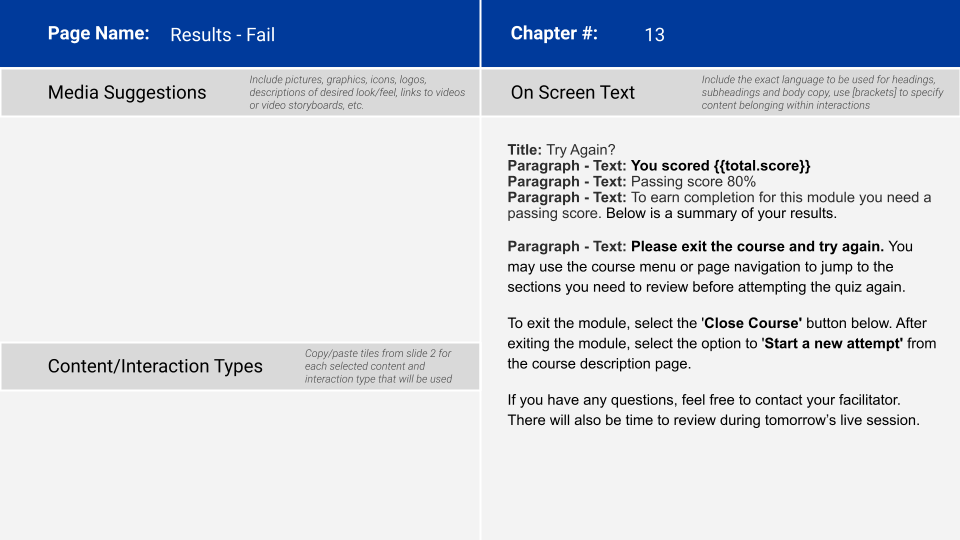Click the 'Title: Try Again?' line
This screenshot has height=540, width=960.
point(561,150)
